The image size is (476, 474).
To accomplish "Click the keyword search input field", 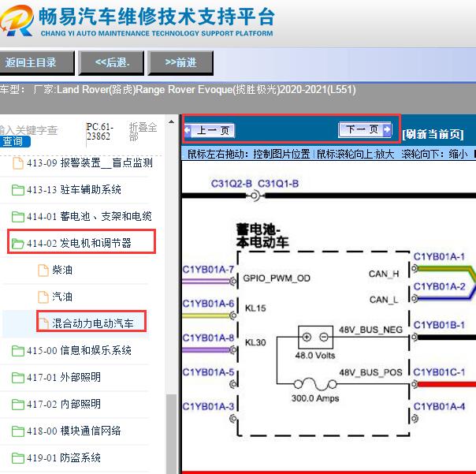I will [29, 130].
